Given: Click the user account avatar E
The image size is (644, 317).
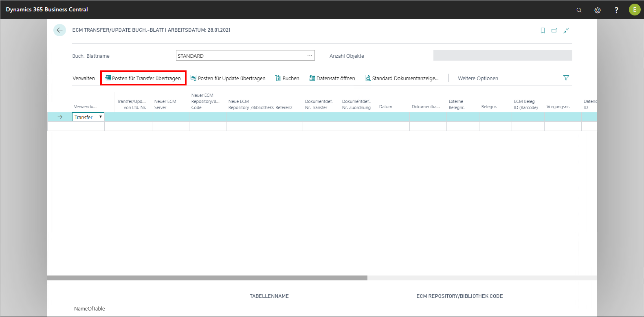Looking at the screenshot, I should (634, 10).
